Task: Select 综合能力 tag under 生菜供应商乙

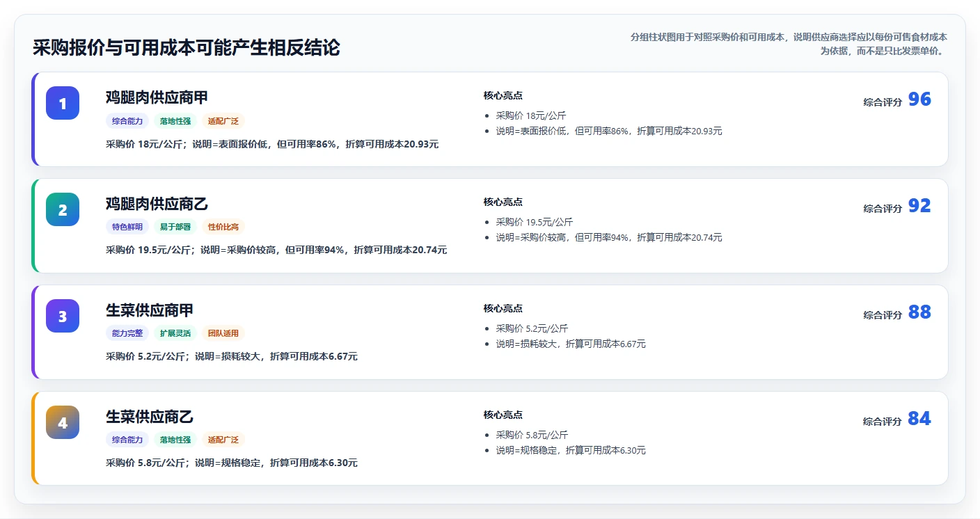Action: pos(127,440)
